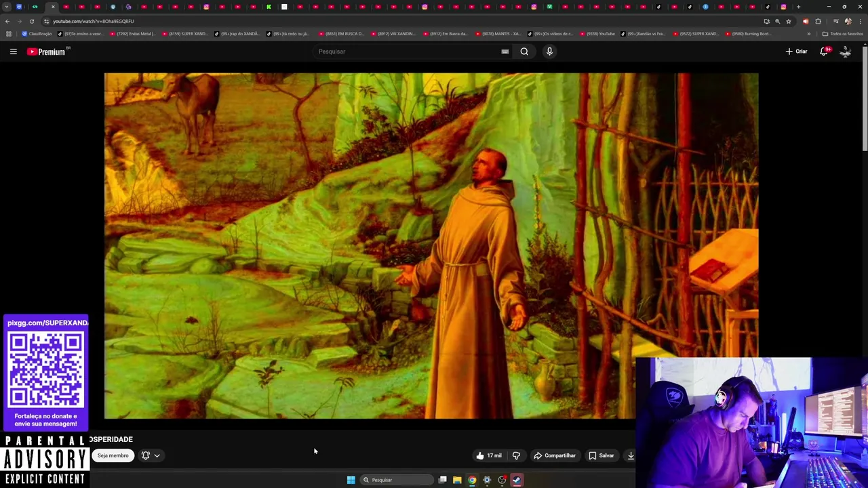Bookmark this page with the star
The image size is (868, 488).
[788, 21]
